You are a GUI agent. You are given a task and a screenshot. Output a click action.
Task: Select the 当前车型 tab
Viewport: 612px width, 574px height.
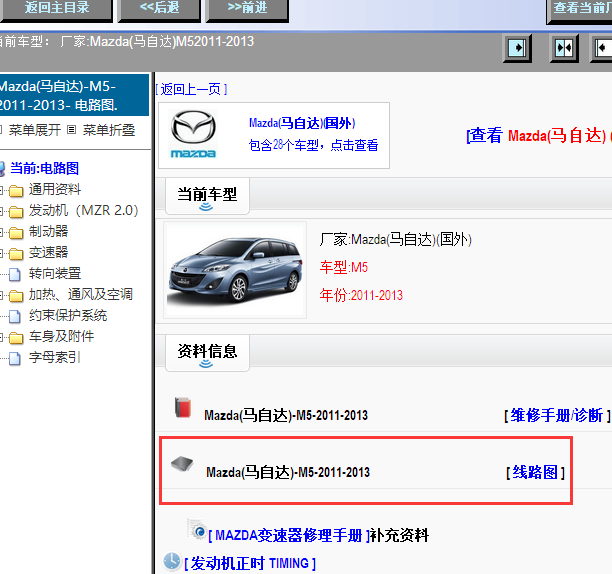point(207,196)
